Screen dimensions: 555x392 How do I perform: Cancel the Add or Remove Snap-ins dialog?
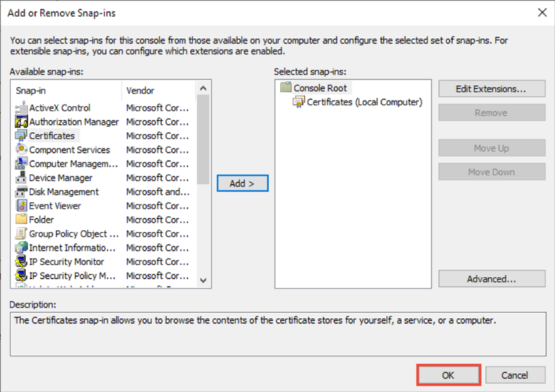coord(515,375)
